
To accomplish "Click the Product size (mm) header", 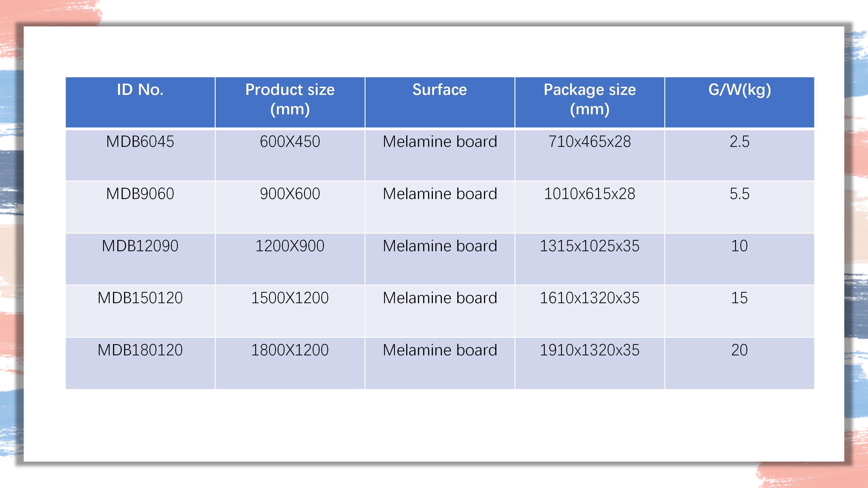I will [x=290, y=102].
